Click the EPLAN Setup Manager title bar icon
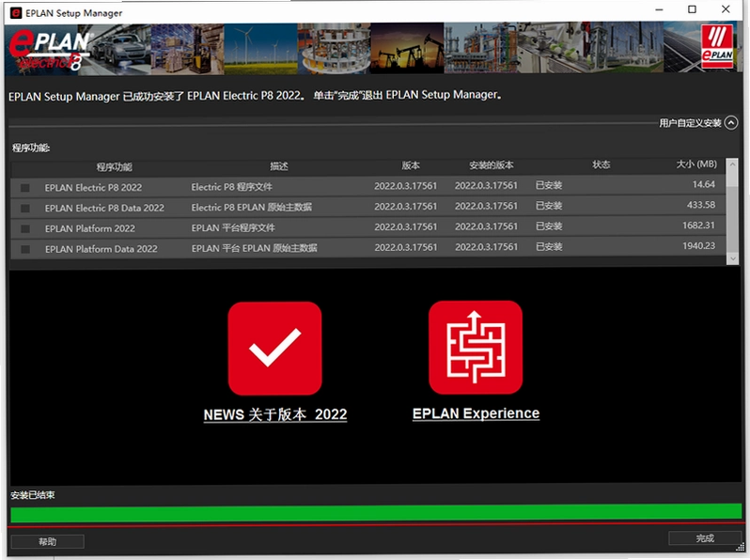Viewport: 750px width, 560px height. click(16, 13)
